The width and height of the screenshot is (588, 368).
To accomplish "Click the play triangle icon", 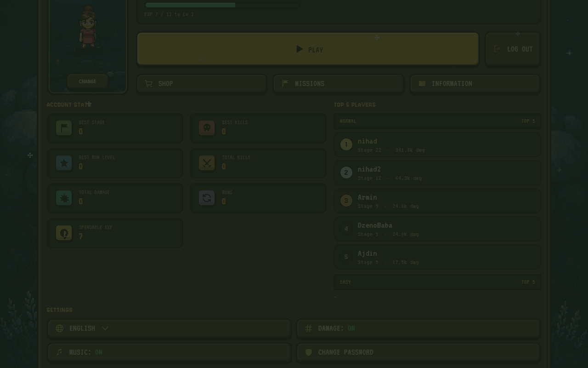I will (x=300, y=49).
